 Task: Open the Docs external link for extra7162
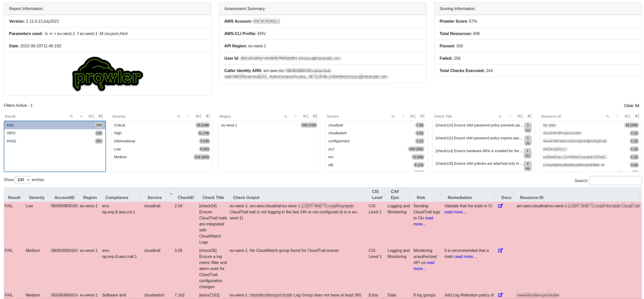click(x=500, y=295)
